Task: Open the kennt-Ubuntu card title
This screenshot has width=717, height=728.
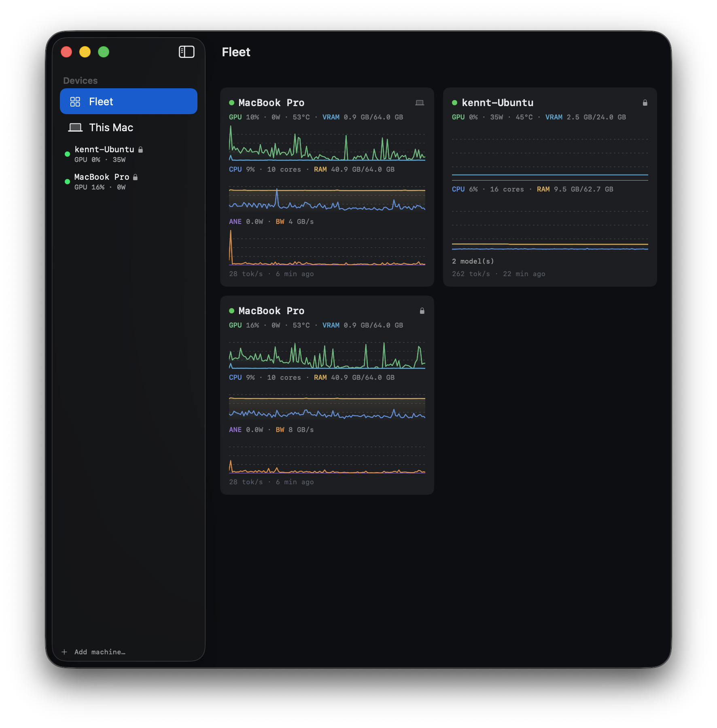Action: [498, 103]
